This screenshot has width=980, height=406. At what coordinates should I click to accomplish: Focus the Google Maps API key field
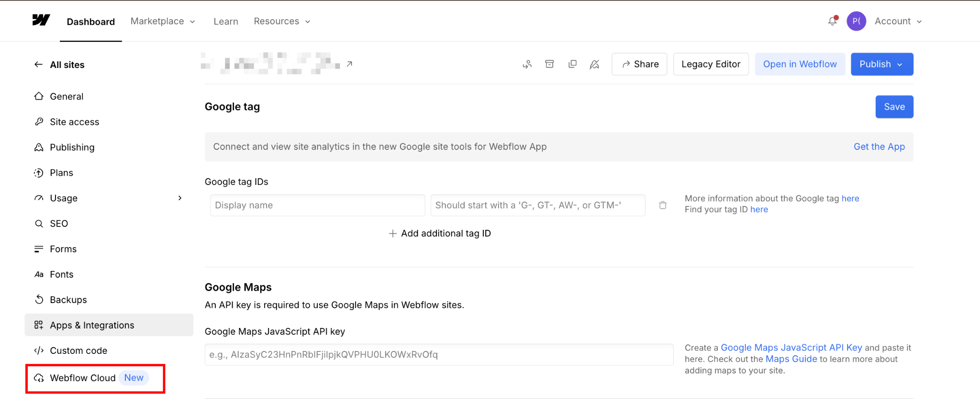[439, 355]
